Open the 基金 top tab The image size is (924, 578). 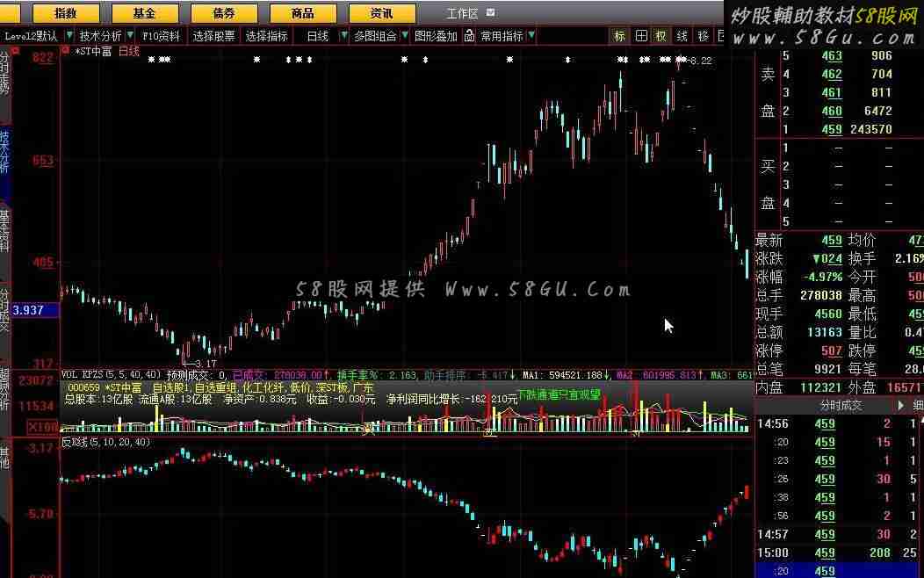coord(144,12)
